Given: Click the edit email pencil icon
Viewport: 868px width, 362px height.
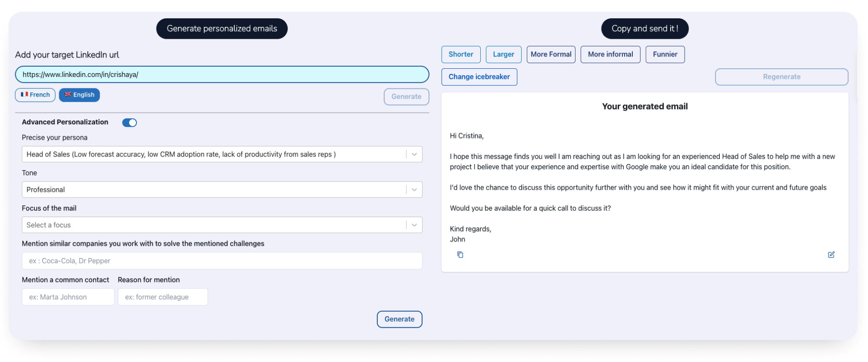Looking at the screenshot, I should tap(831, 255).
